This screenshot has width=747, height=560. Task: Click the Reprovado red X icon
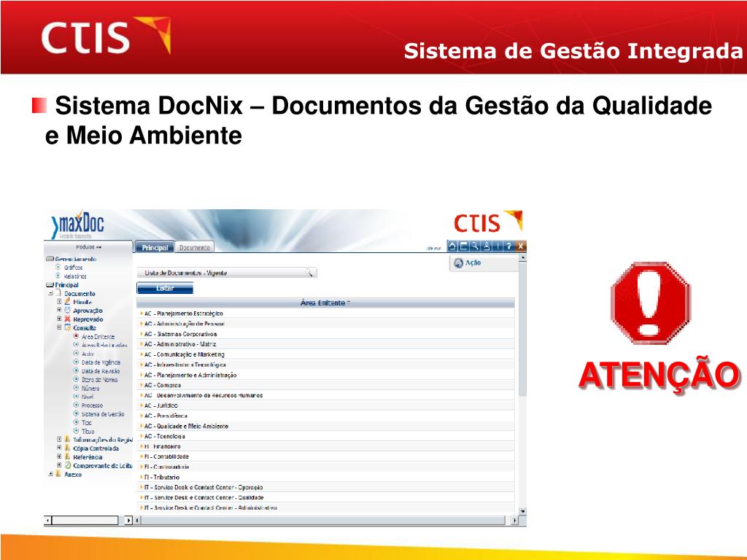click(x=68, y=319)
